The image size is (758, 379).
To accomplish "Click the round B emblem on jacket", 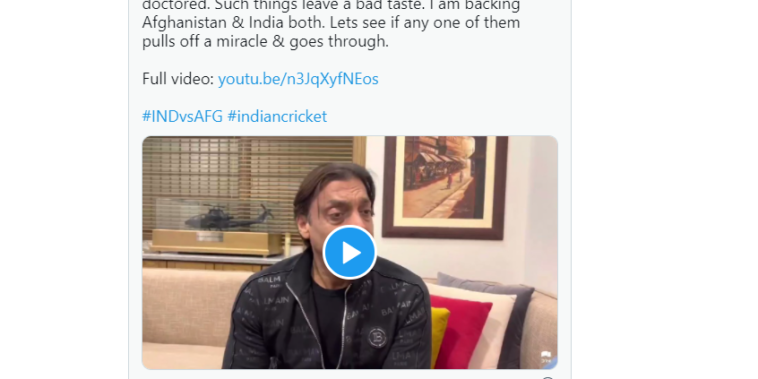I will [377, 337].
